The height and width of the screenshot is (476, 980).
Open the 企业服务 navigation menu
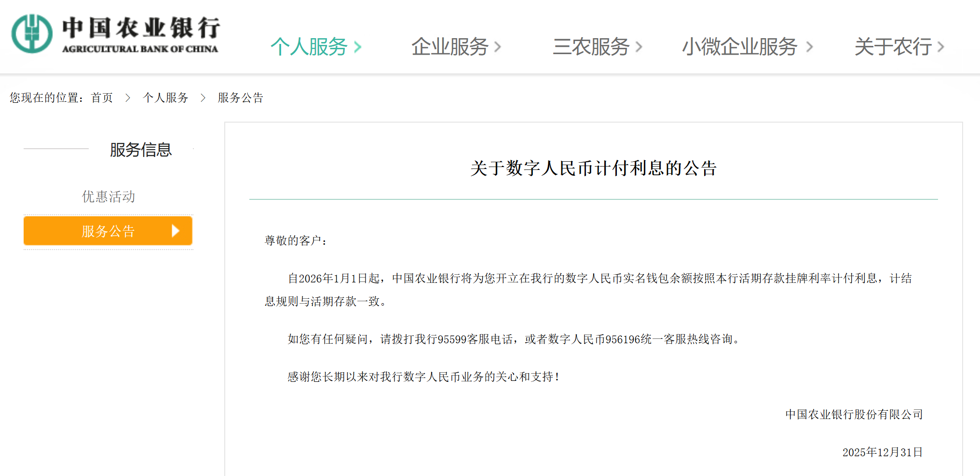point(450,47)
